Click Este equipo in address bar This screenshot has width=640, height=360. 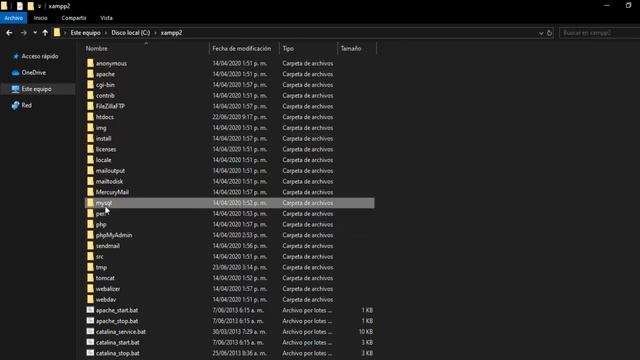(x=85, y=33)
